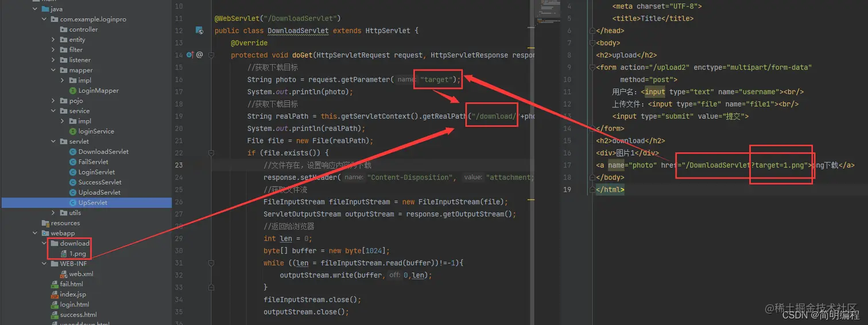The height and width of the screenshot is (325, 868).
Task: Expand the entity package
Action: tap(53, 40)
